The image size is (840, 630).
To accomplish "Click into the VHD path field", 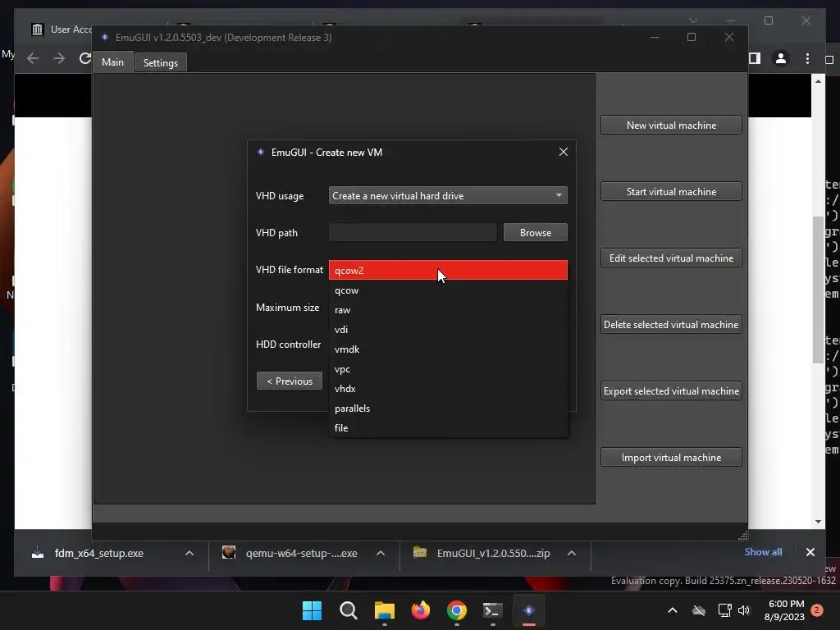I will (413, 232).
